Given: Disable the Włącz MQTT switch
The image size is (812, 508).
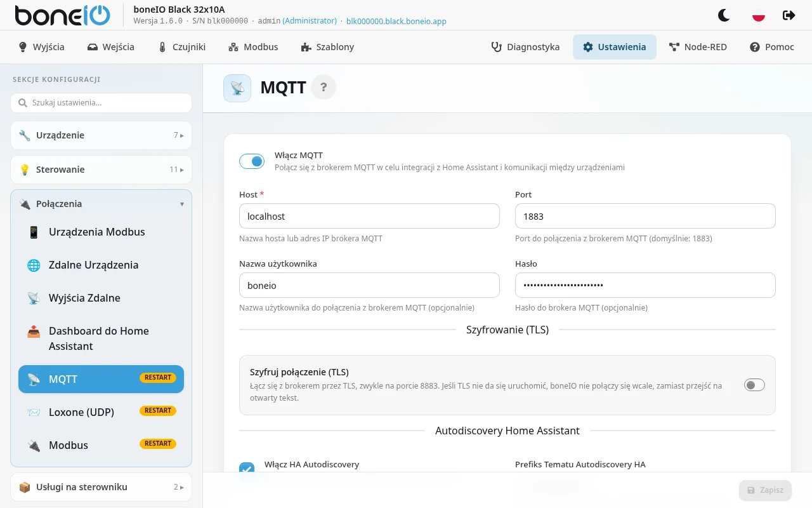Looking at the screenshot, I should (x=252, y=161).
